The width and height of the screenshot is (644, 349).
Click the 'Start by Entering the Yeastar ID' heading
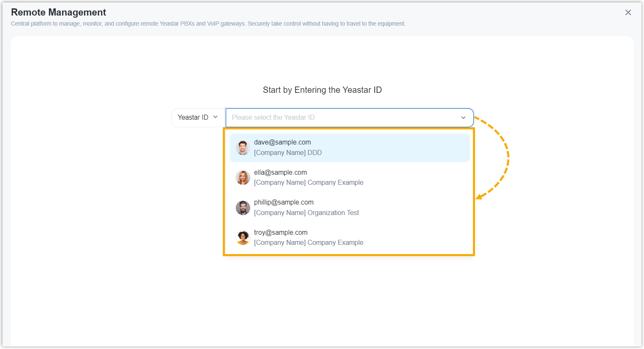point(322,90)
